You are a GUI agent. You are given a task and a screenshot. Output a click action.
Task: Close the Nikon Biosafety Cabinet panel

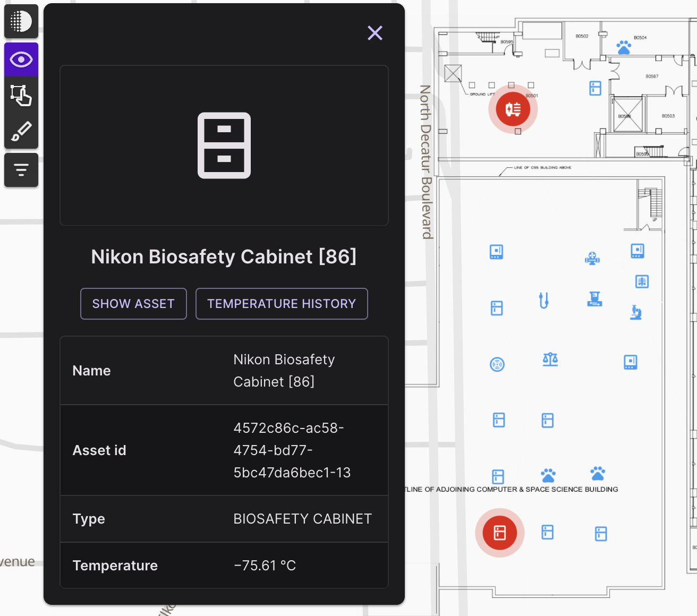pos(375,33)
